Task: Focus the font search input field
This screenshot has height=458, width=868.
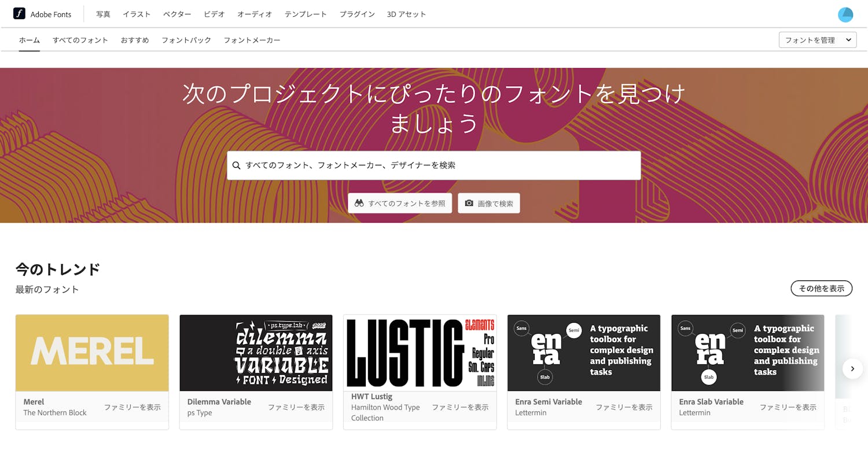Action: [440, 165]
